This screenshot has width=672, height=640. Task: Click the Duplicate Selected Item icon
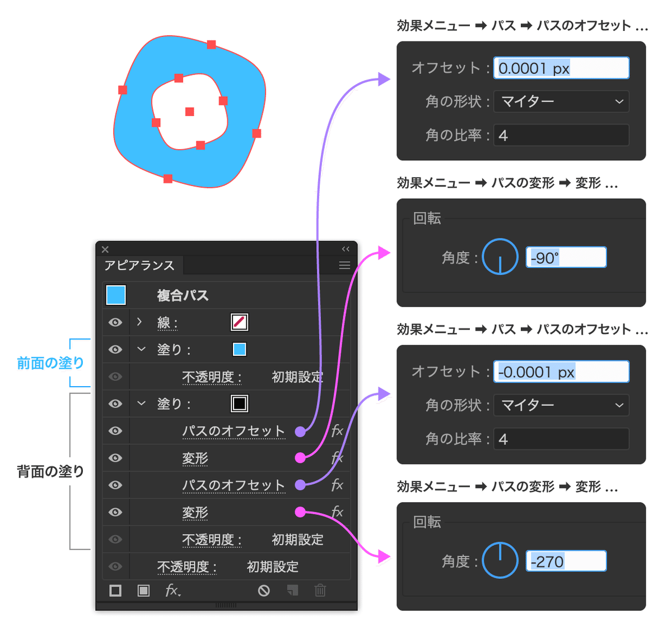pyautogui.click(x=292, y=591)
